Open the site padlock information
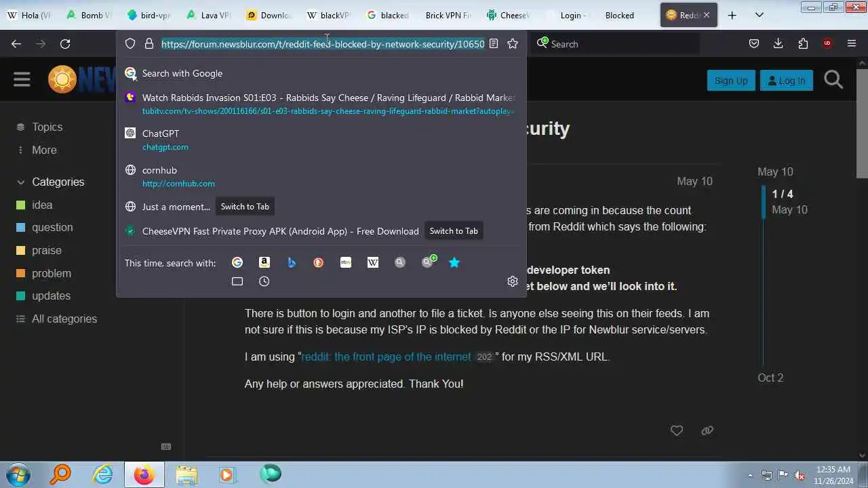Image resolution: width=868 pixels, height=488 pixels. [x=149, y=43]
